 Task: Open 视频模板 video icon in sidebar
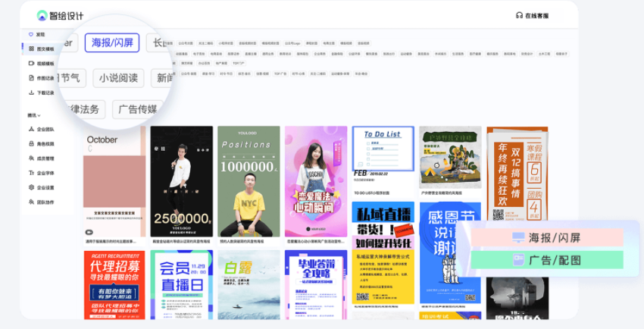coord(30,64)
